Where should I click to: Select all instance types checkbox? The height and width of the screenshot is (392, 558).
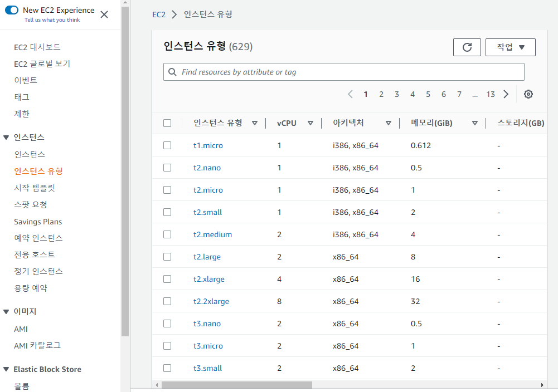tap(167, 123)
